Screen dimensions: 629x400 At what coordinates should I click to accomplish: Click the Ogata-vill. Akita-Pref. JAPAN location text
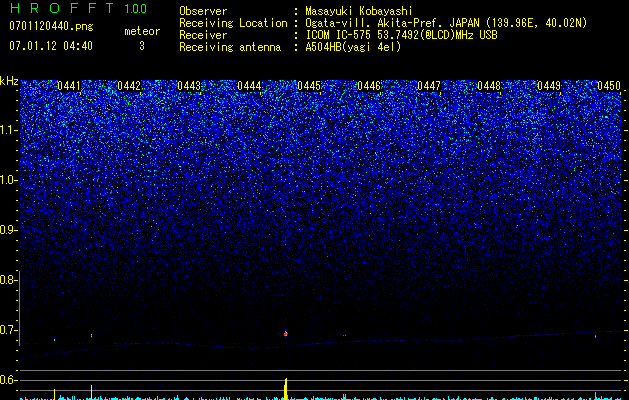click(446, 23)
